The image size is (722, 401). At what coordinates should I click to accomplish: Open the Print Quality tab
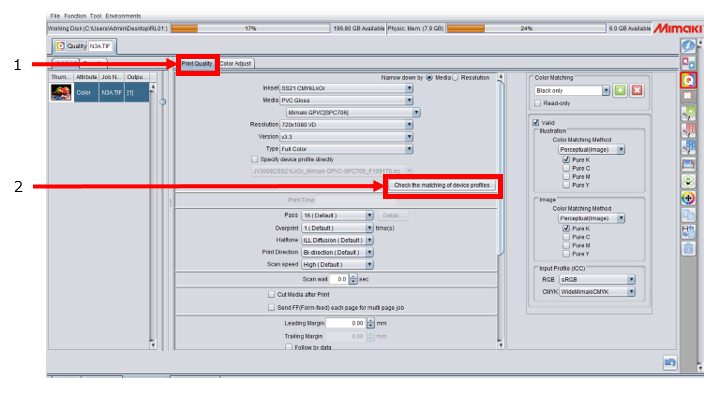click(x=197, y=64)
